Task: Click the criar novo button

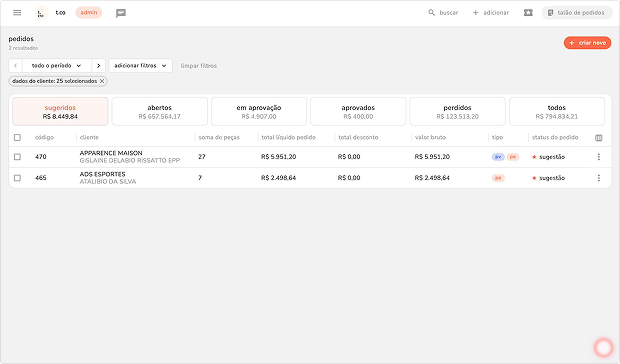Action: pos(587,43)
